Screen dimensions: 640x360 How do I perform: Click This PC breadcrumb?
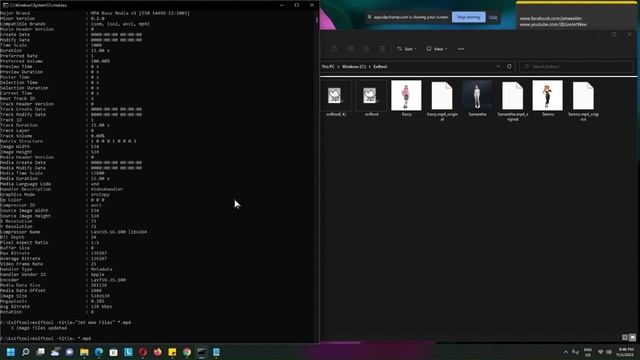(x=328, y=67)
